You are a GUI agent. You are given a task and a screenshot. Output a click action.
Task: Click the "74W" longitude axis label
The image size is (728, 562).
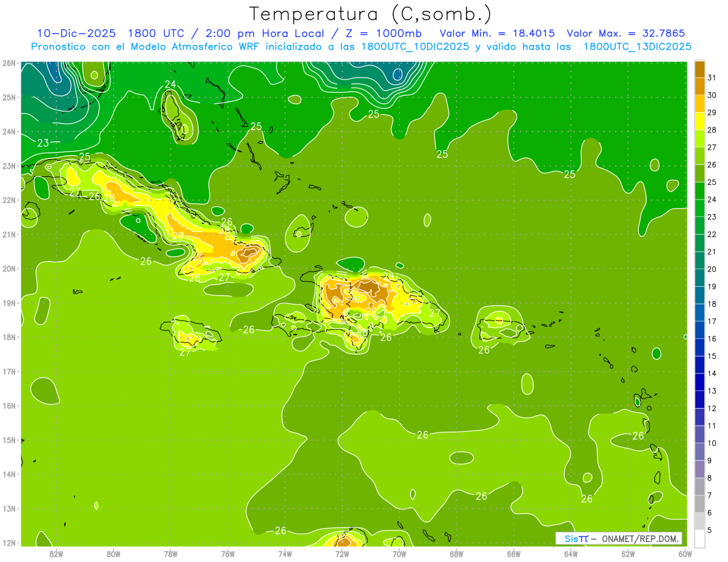point(285,554)
